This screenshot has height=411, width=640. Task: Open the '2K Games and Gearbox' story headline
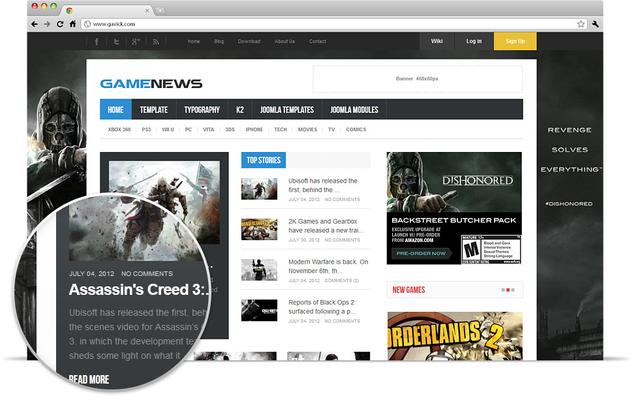325,226
